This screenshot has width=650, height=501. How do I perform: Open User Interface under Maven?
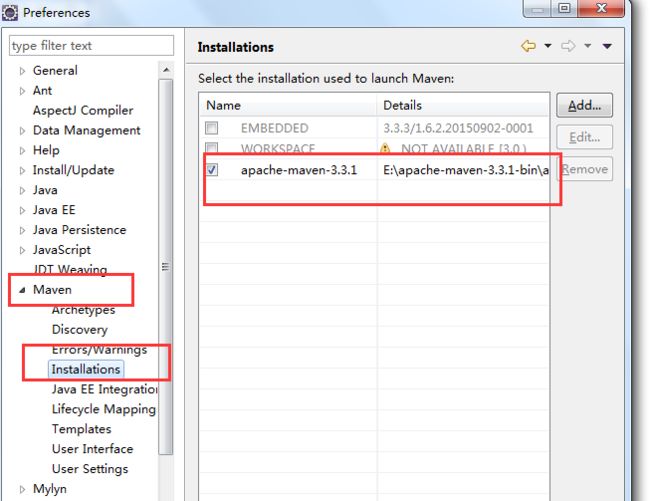[92, 449]
